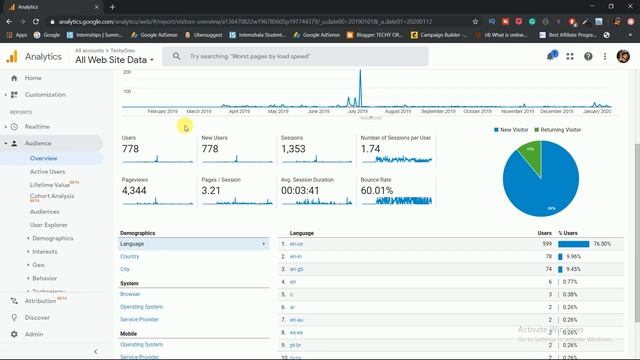Open pt-br language row link
Viewport: 640px width, 360px height.
pyautogui.click(x=295, y=345)
